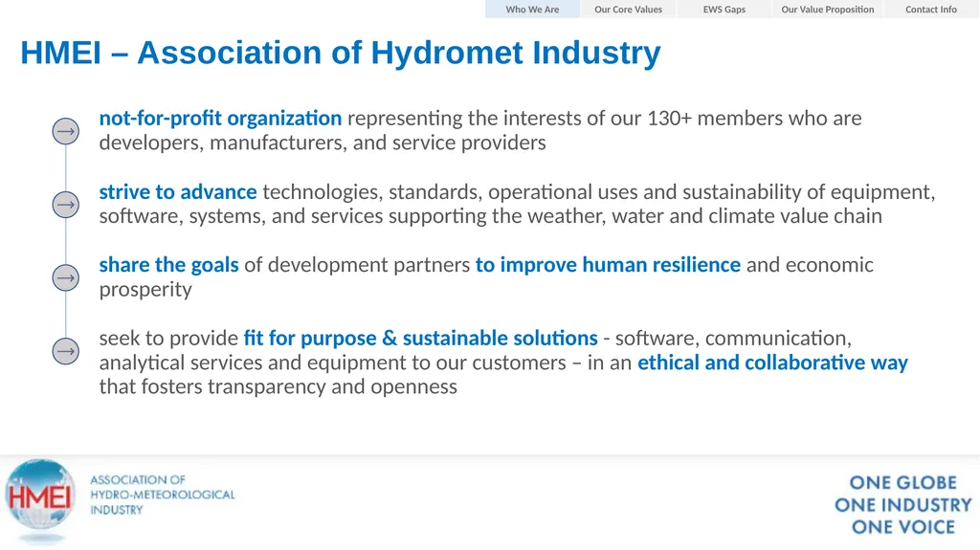The image size is (980, 550).
Task: Click arrow bullet beside share the goals
Action: 66,277
